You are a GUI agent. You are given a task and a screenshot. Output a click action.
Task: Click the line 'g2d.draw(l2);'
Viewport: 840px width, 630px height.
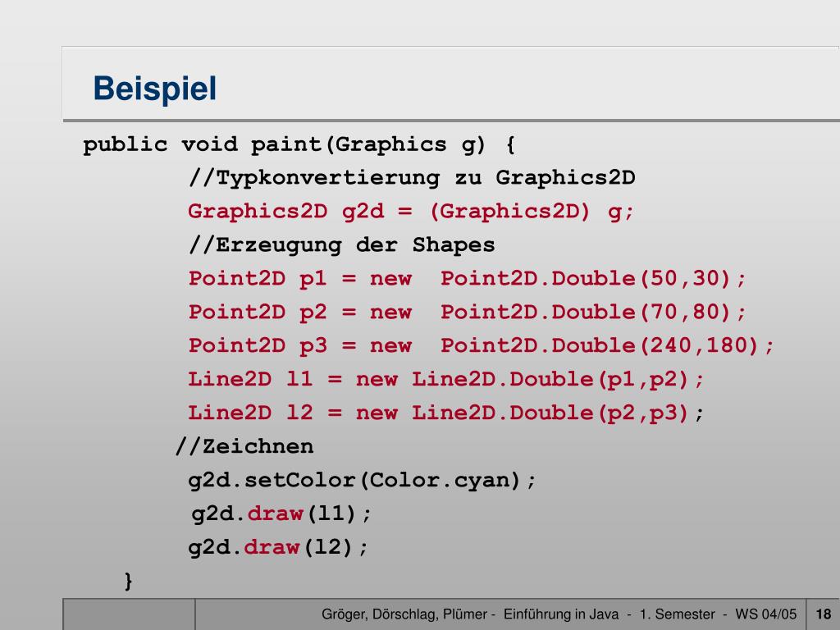pyautogui.click(x=278, y=547)
